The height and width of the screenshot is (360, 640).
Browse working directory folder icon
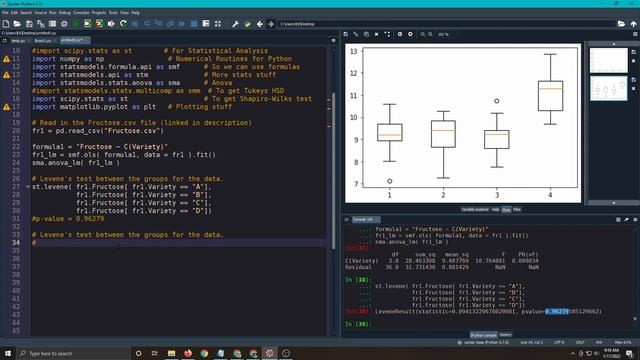(x=621, y=24)
